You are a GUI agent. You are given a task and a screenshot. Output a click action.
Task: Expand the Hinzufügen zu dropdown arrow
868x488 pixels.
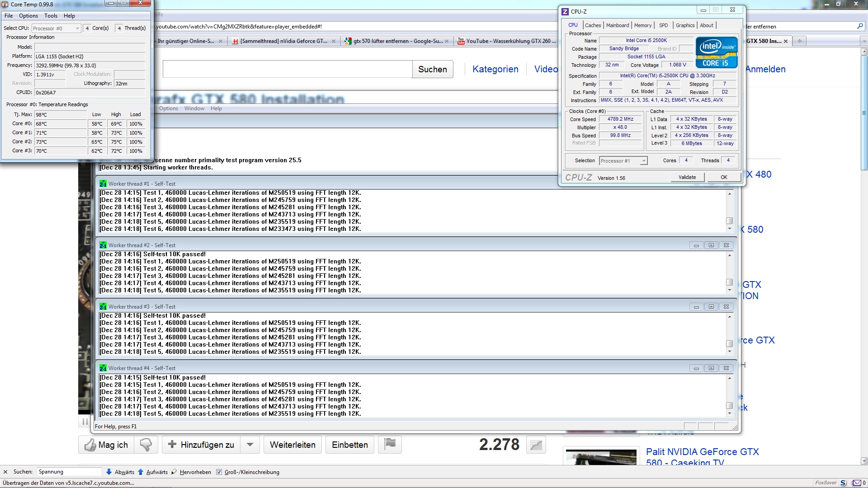(250, 445)
